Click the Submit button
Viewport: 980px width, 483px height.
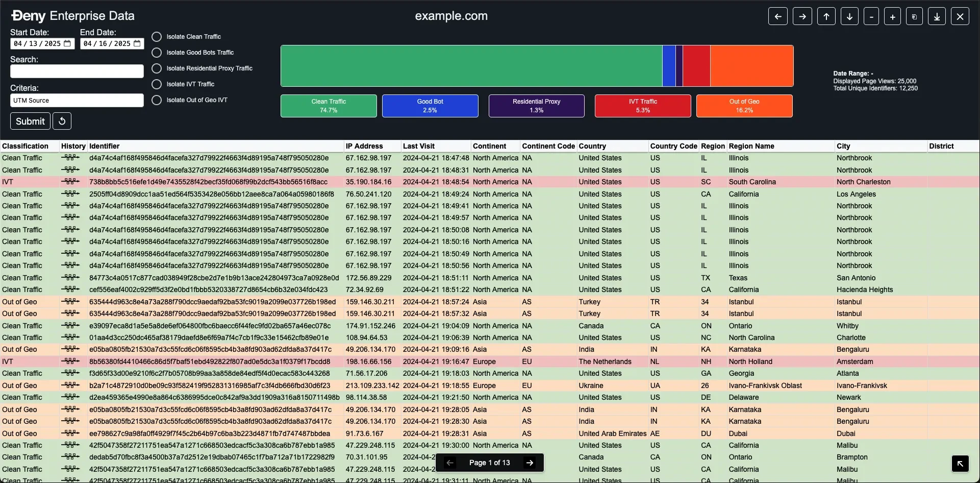click(30, 121)
